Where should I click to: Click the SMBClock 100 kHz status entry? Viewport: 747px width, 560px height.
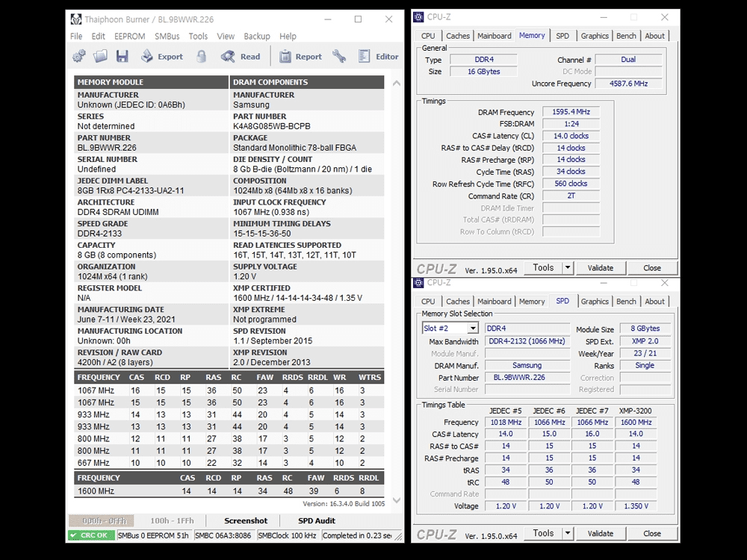[x=288, y=535]
